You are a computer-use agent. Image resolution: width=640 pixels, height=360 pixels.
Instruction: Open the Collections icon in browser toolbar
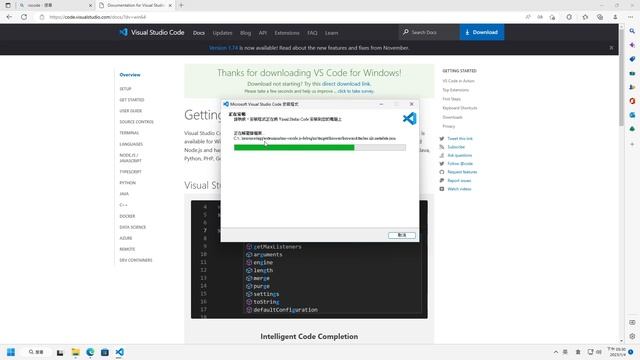600,17
